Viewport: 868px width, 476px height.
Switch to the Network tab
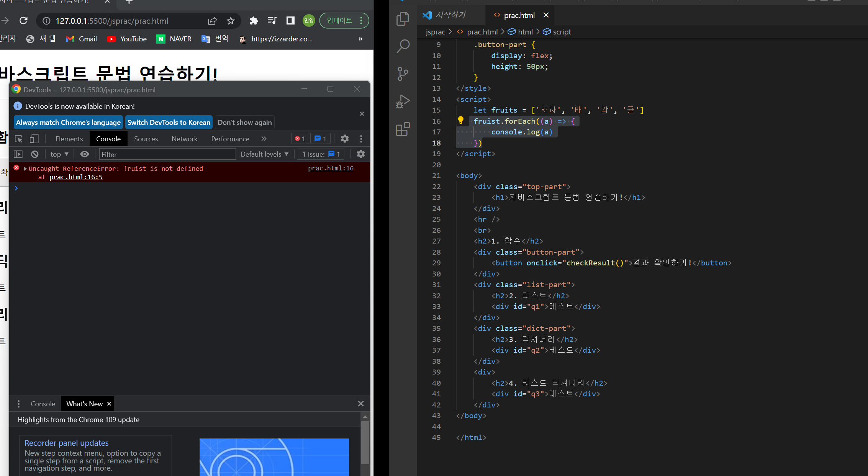point(185,139)
